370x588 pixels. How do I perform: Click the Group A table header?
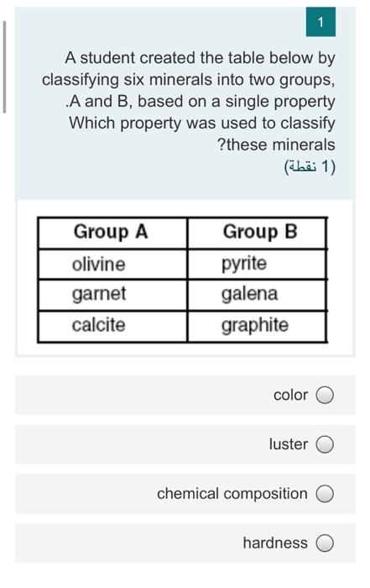click(112, 233)
